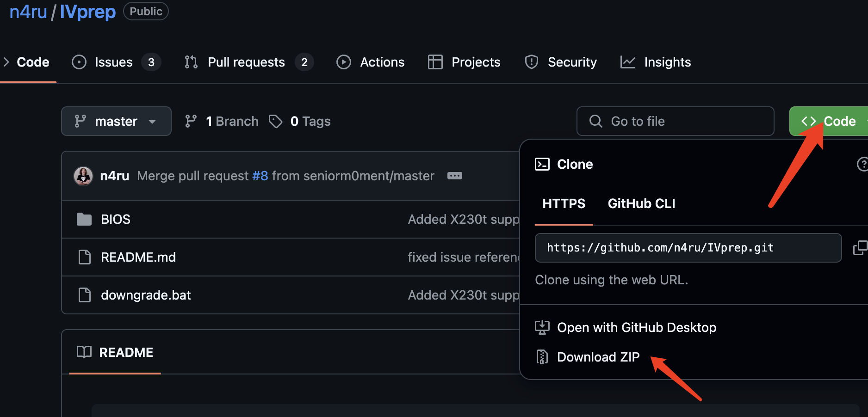The width and height of the screenshot is (868, 417).
Task: Click the Issues count badge 3
Action: [x=151, y=62]
